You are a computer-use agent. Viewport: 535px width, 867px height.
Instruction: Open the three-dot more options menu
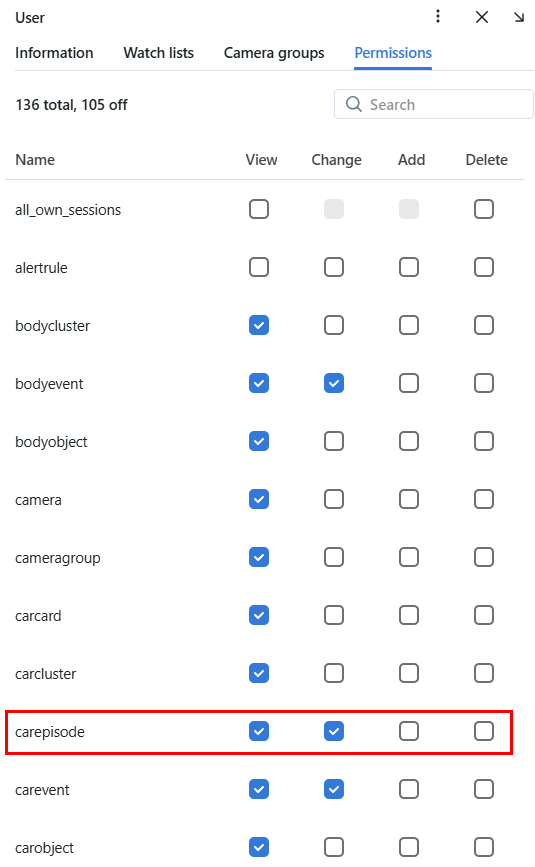pos(438,17)
